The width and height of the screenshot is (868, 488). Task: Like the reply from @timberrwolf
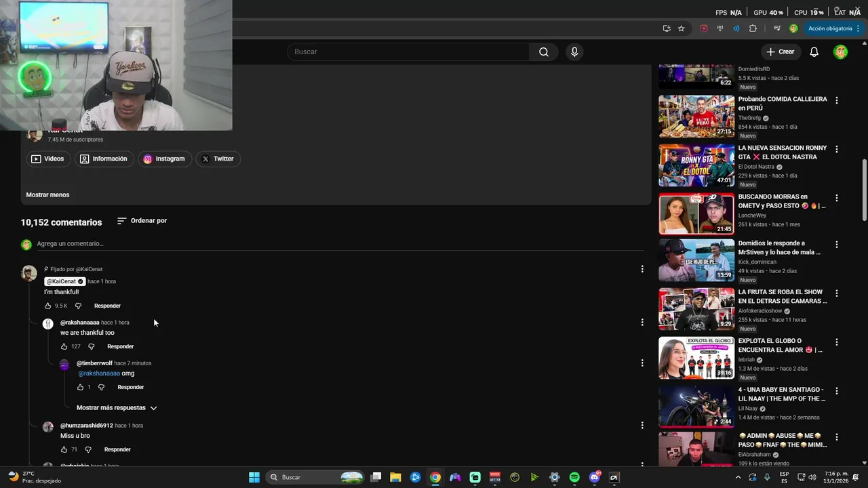pyautogui.click(x=80, y=387)
